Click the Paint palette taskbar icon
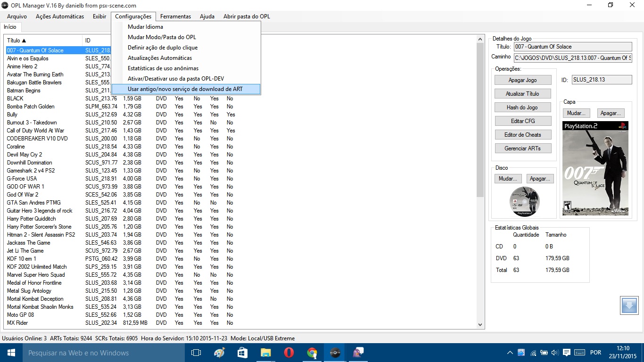644x362 pixels. 220,353
